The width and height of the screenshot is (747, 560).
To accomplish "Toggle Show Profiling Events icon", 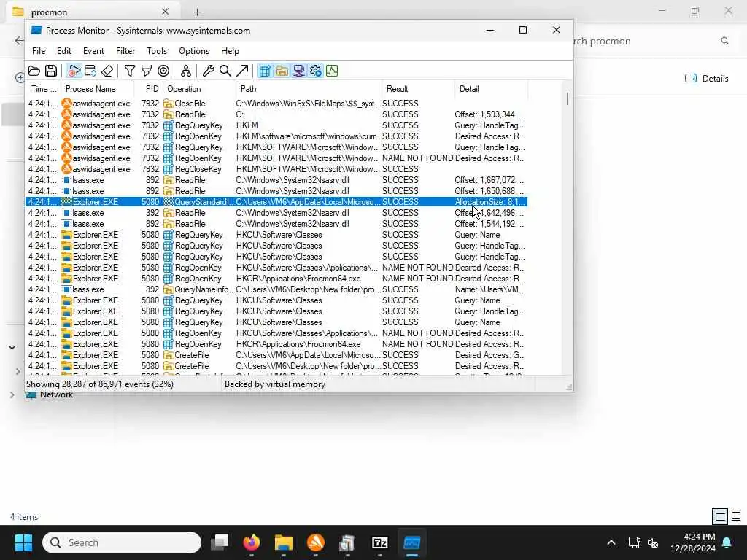I will pyautogui.click(x=332, y=71).
